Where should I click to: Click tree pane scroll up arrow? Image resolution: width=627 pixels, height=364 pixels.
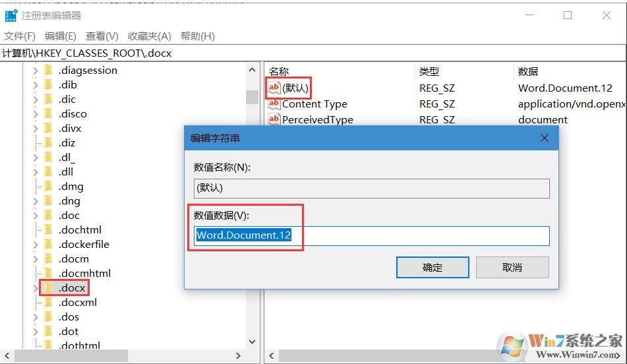tap(252, 70)
